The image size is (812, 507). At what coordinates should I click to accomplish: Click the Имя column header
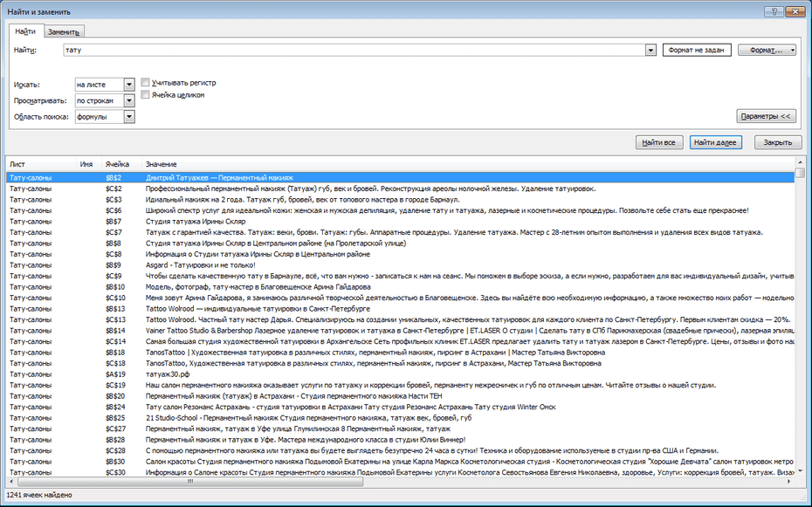(89, 164)
